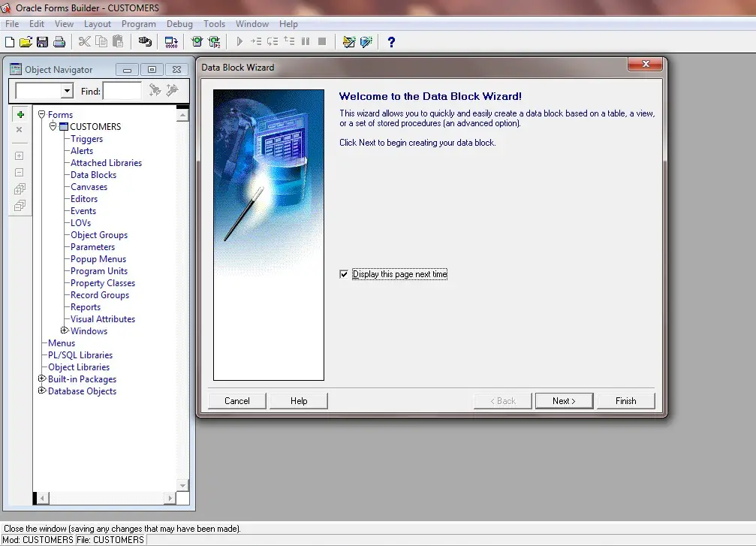Collapse the CUSTOMERS module node
Screen dimensions: 756x546
pyautogui.click(x=53, y=126)
